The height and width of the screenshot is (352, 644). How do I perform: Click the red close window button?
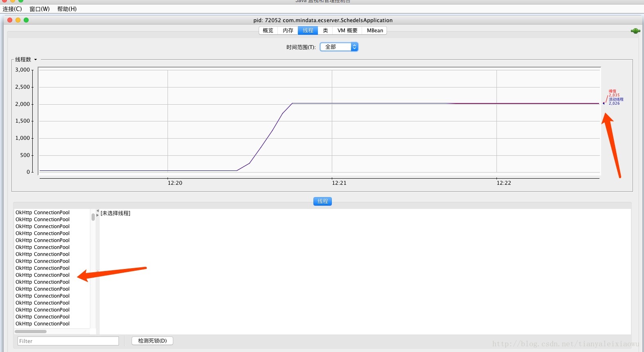[10, 20]
